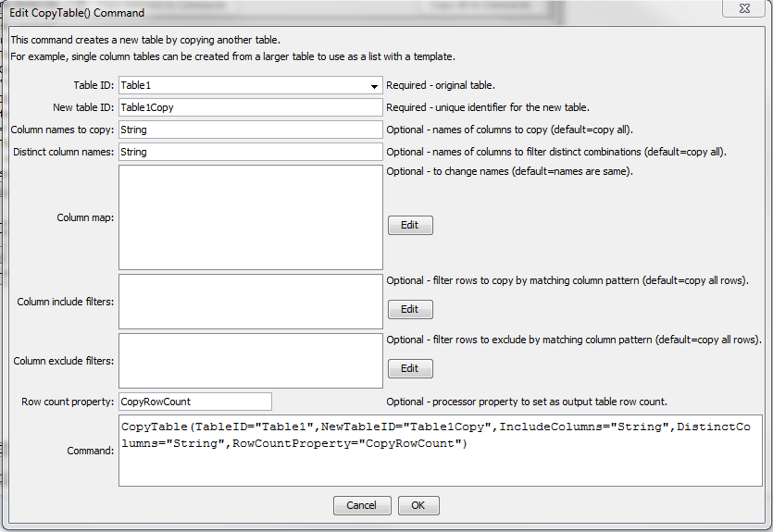Close the Edit CopyTable() Command window

pos(744,8)
